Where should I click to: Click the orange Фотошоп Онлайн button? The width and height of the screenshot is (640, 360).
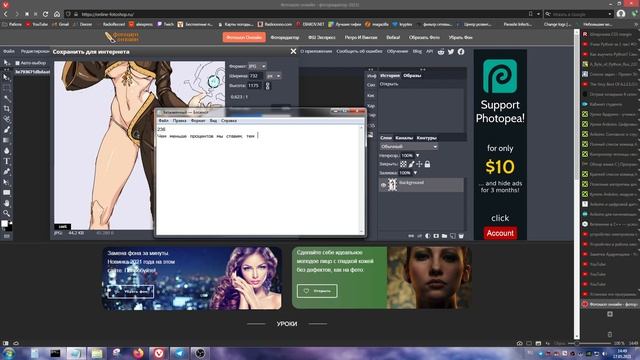coord(244,37)
